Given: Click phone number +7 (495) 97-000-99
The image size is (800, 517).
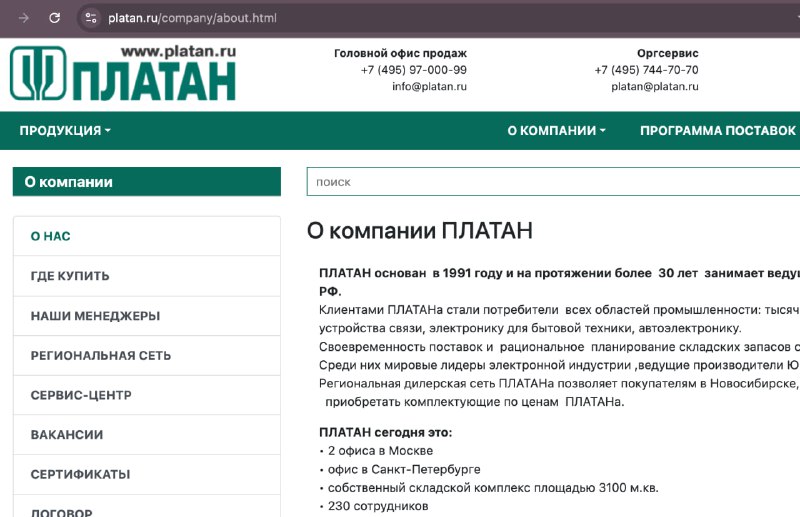Looking at the screenshot, I should tap(414, 70).
